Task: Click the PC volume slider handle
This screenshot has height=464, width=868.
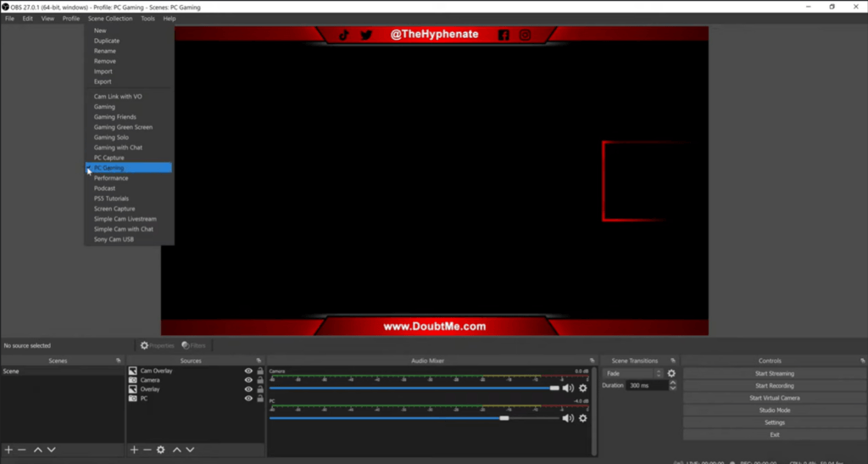Action: (x=504, y=418)
